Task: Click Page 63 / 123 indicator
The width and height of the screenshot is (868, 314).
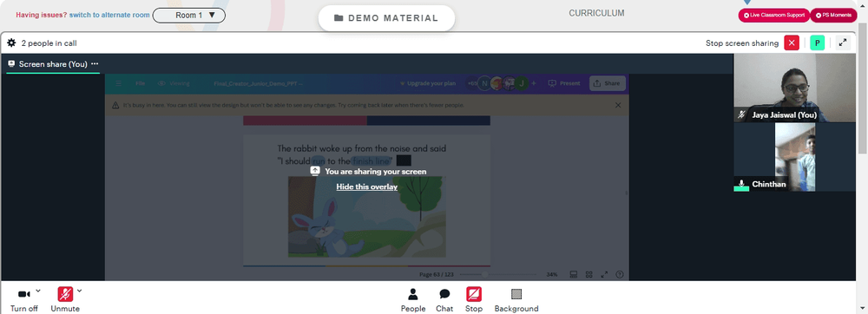Action: click(437, 274)
